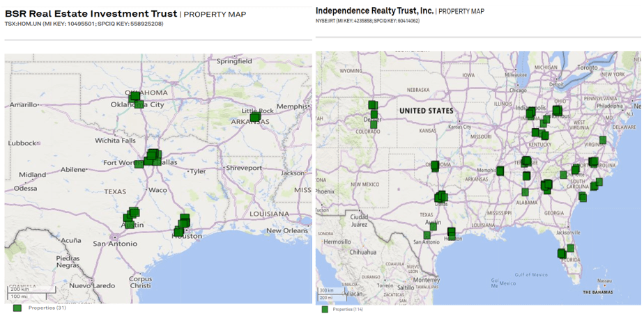Select the BSR property cluster at Oklahoma City
Image resolution: width=644 pixels, height=316 pixels.
point(136,99)
